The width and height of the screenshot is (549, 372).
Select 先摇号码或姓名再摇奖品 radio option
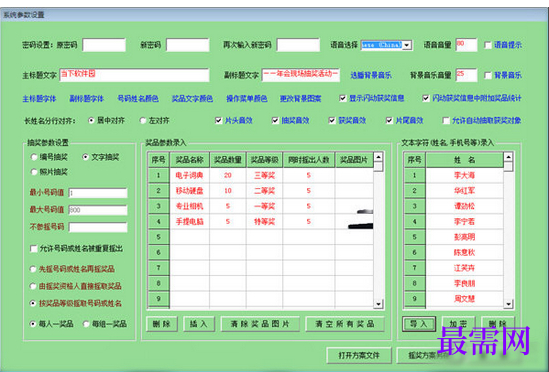click(33, 269)
